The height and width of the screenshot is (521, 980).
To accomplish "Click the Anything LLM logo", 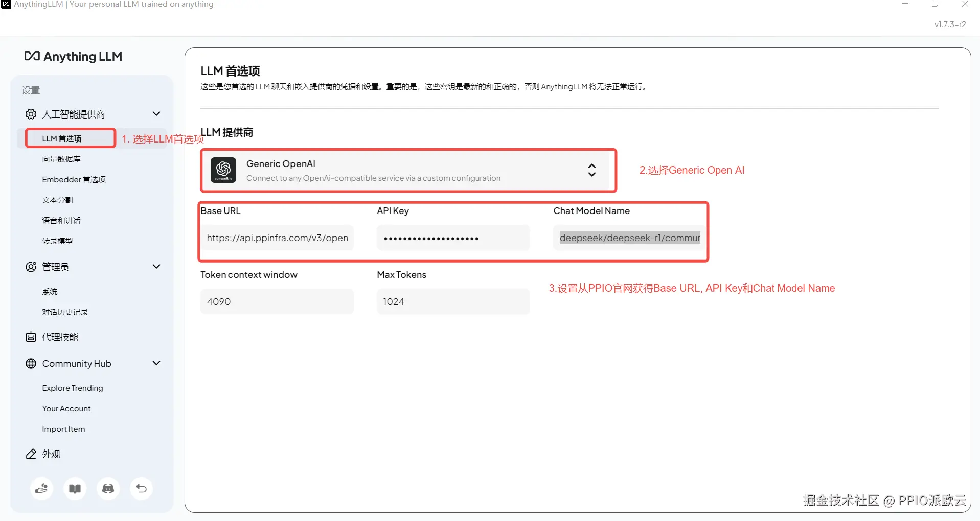I will [73, 56].
